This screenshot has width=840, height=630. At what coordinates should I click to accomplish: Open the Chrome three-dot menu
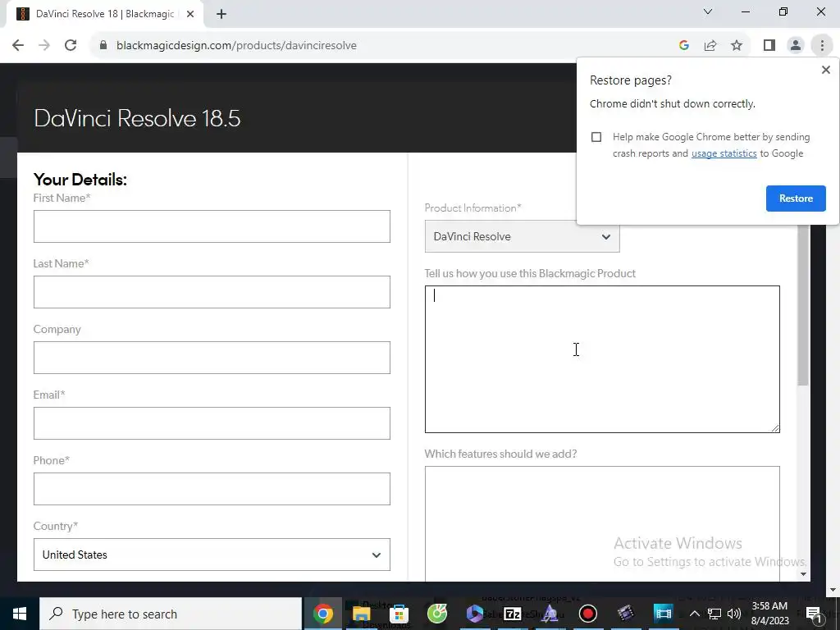(822, 46)
